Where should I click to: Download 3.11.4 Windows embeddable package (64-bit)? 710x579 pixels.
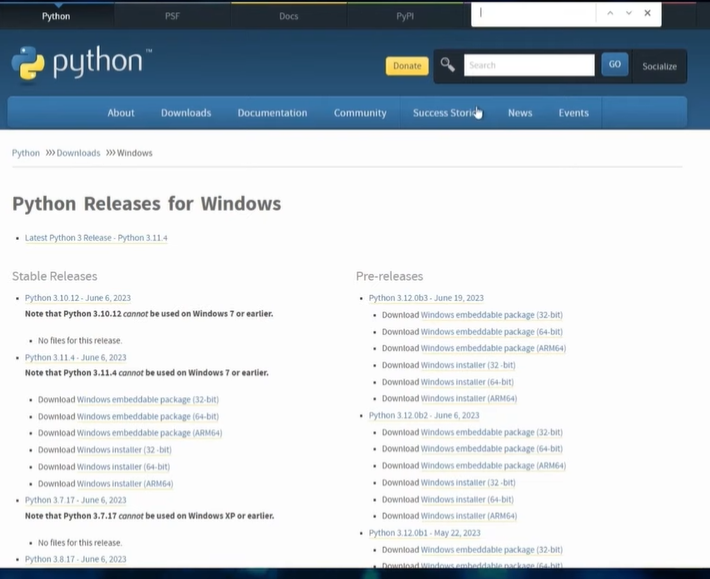(x=148, y=416)
